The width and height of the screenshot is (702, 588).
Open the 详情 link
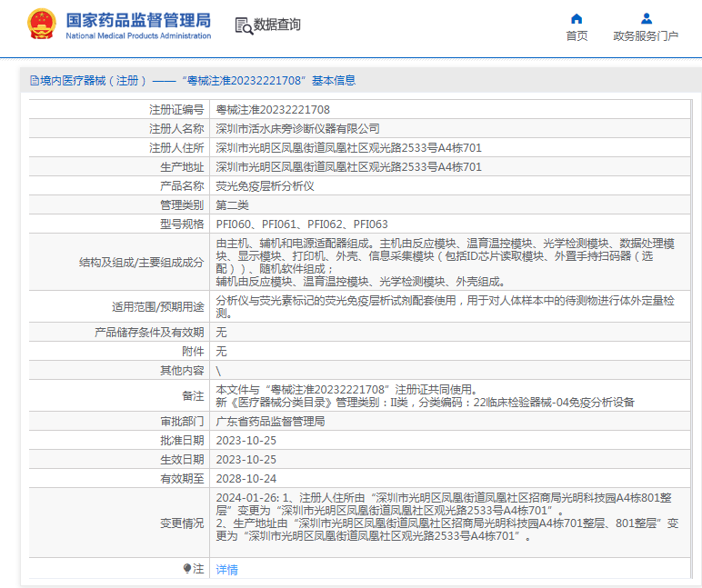click(x=227, y=569)
